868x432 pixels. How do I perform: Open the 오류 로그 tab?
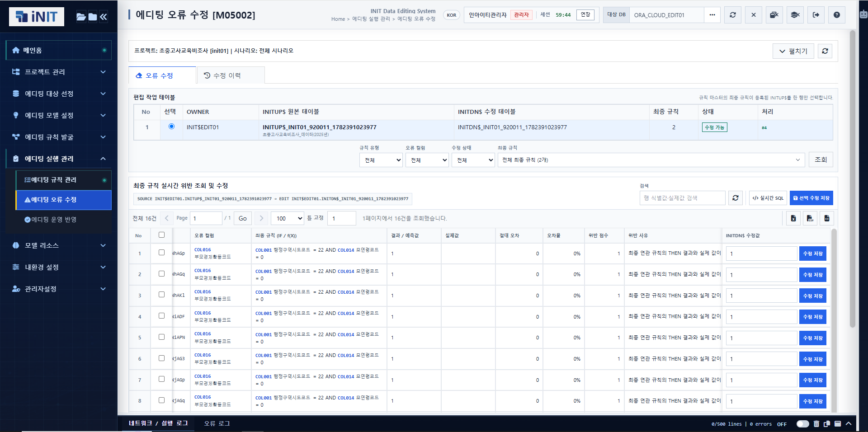tap(217, 423)
